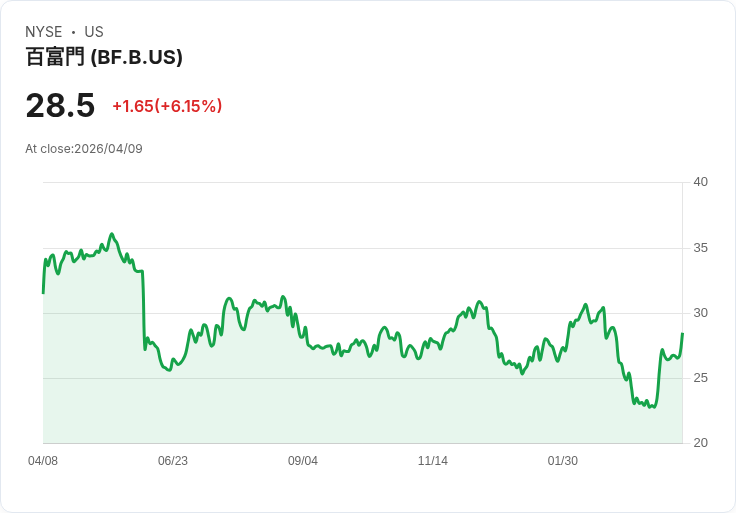Click the 01/30 date axis label
Screen dimensions: 736x513
point(562,460)
